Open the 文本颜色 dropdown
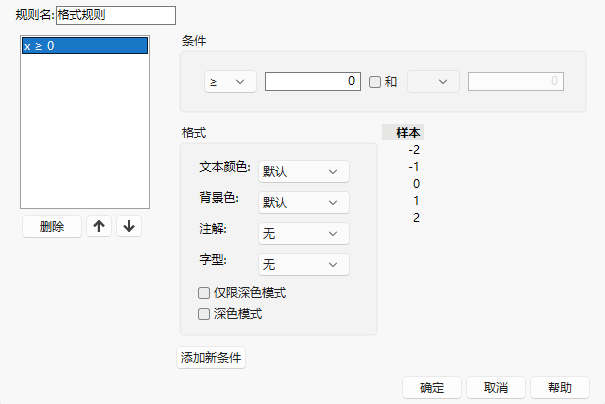605x404 pixels. pos(304,171)
